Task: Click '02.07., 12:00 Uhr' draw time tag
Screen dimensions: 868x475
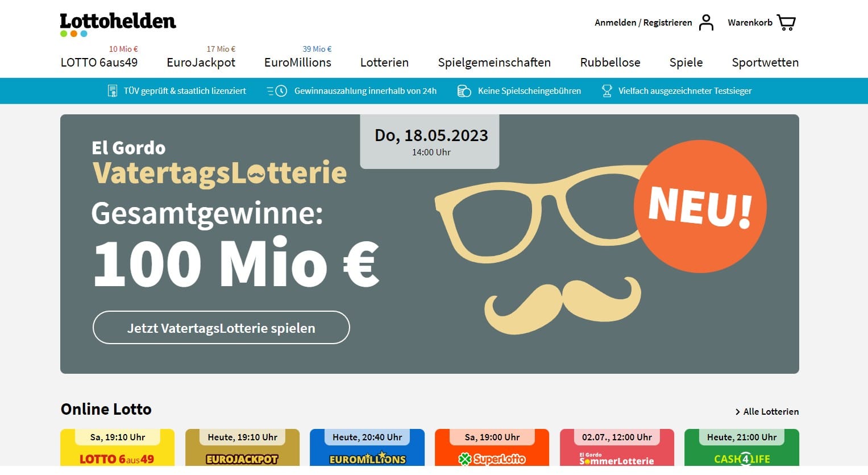Action: pyautogui.click(x=617, y=437)
